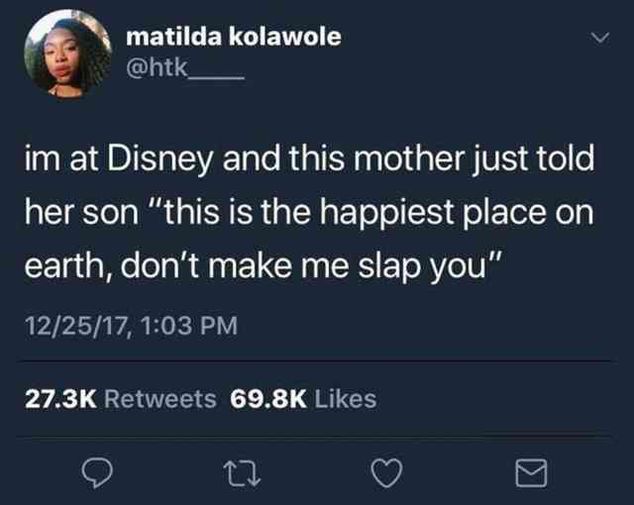Click the word Likes label

pyautogui.click(x=345, y=399)
